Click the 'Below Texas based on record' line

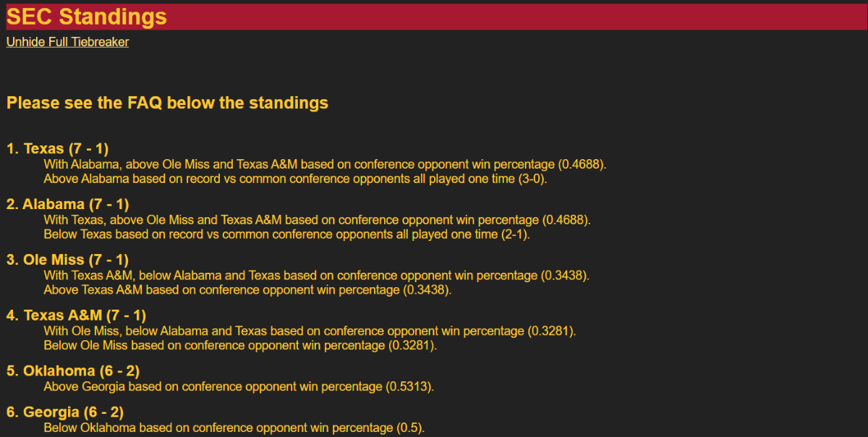point(287,234)
